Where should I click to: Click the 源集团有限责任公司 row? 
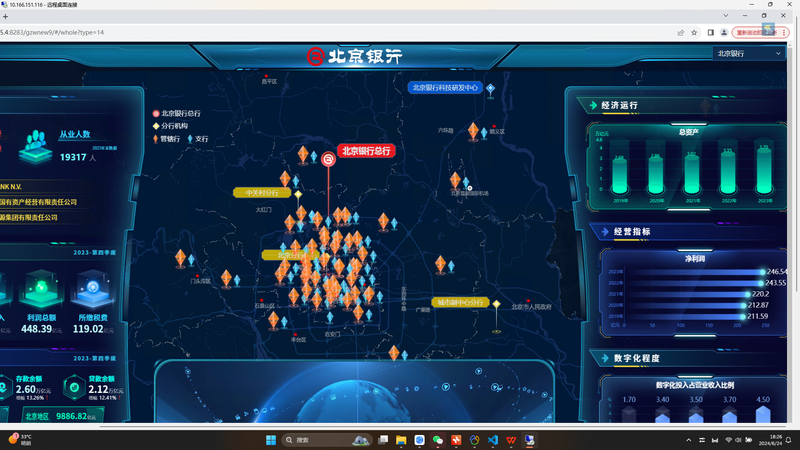coord(29,217)
